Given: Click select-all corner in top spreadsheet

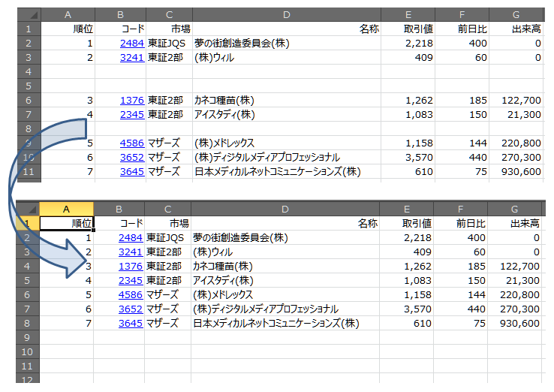Looking at the screenshot, I should [29, 15].
